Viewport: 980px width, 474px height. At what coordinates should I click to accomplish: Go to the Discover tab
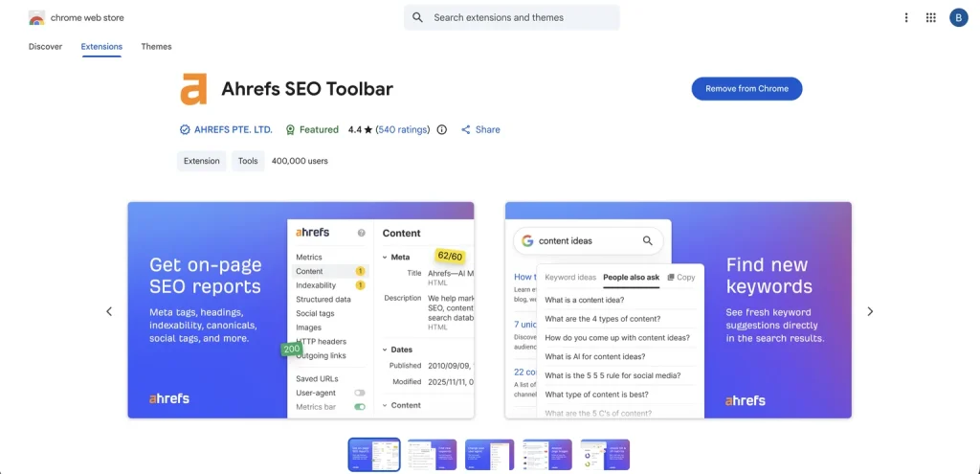(x=45, y=46)
